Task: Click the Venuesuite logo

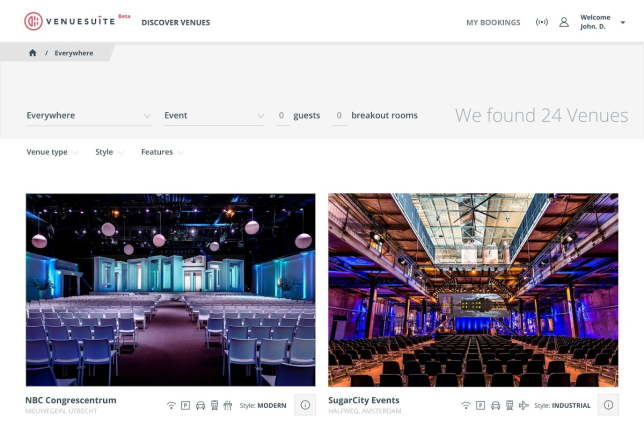Action: (x=70, y=21)
